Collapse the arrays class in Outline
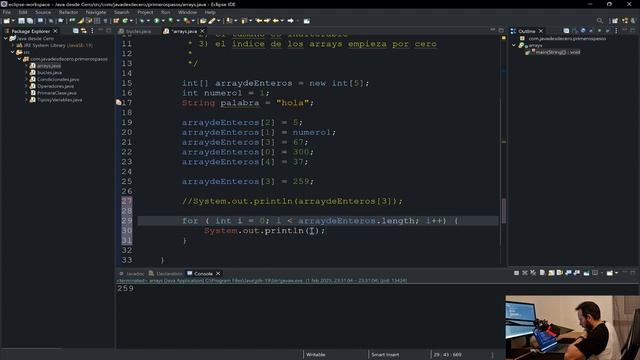This screenshot has height=360, width=640. [514, 45]
